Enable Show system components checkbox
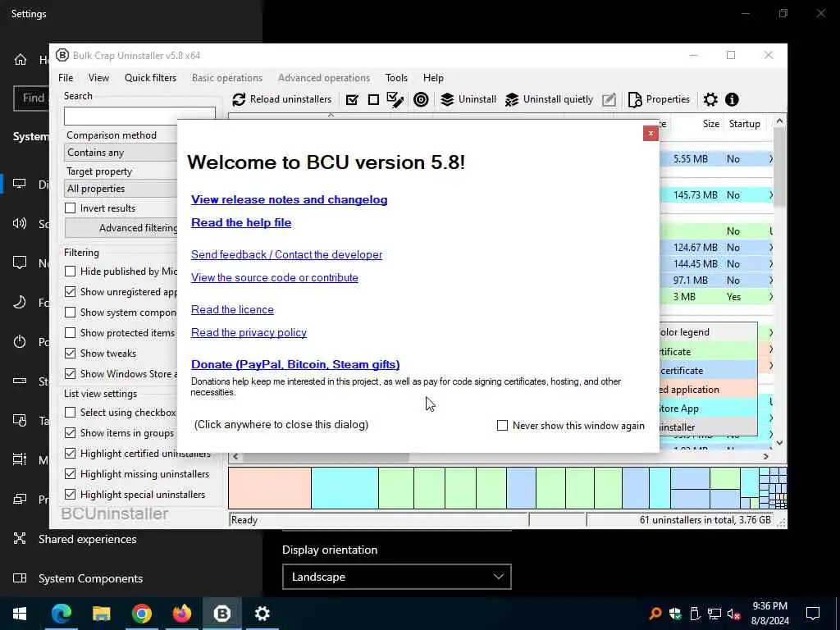 coord(71,312)
